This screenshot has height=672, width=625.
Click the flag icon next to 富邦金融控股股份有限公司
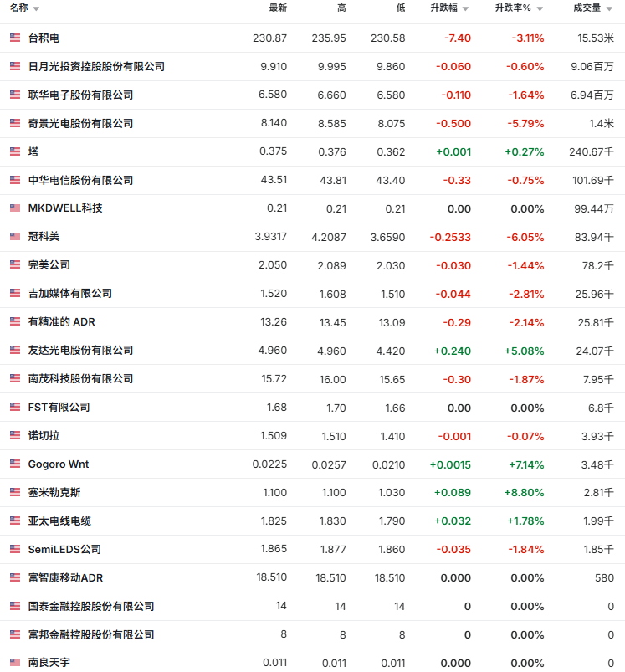pyautogui.click(x=15, y=634)
